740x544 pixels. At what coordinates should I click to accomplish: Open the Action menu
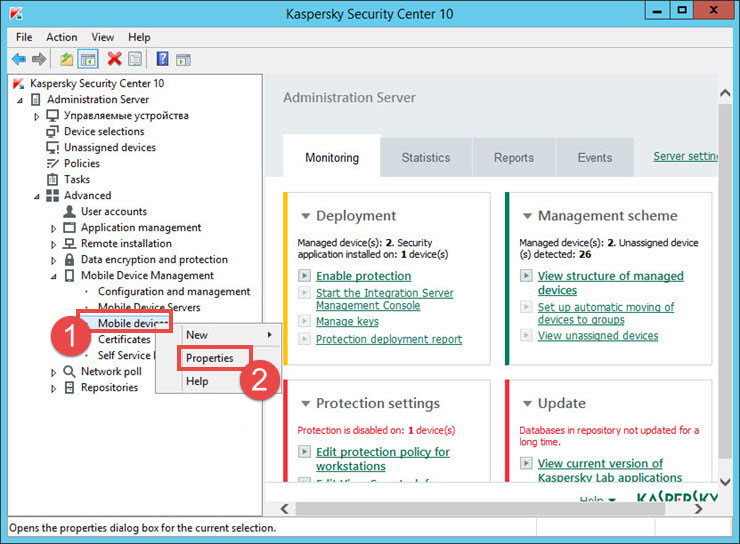(x=61, y=37)
